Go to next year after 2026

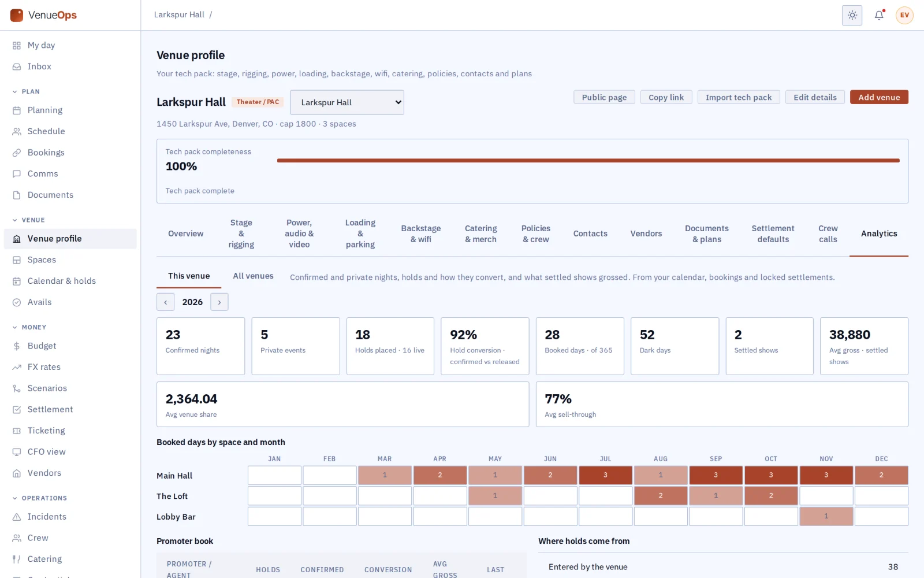219,302
